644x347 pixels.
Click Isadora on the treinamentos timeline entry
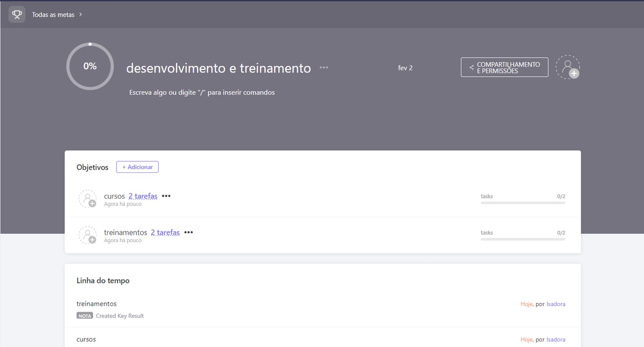point(555,303)
